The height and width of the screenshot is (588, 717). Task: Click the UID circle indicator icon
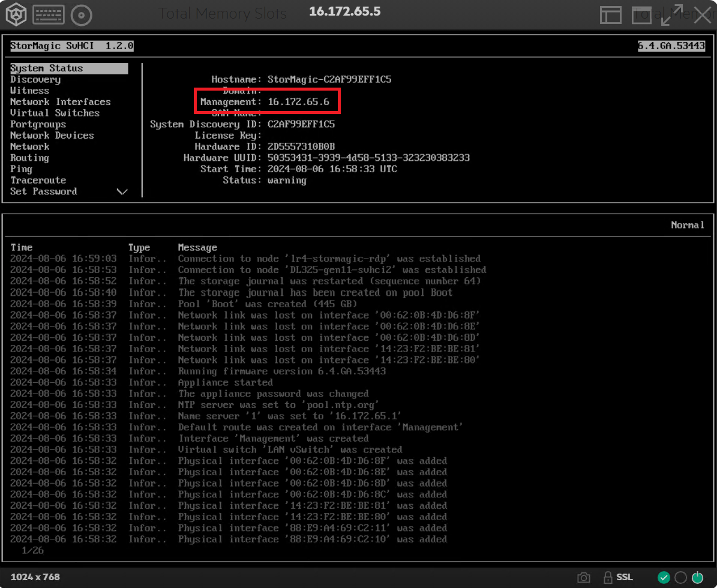coord(680,577)
